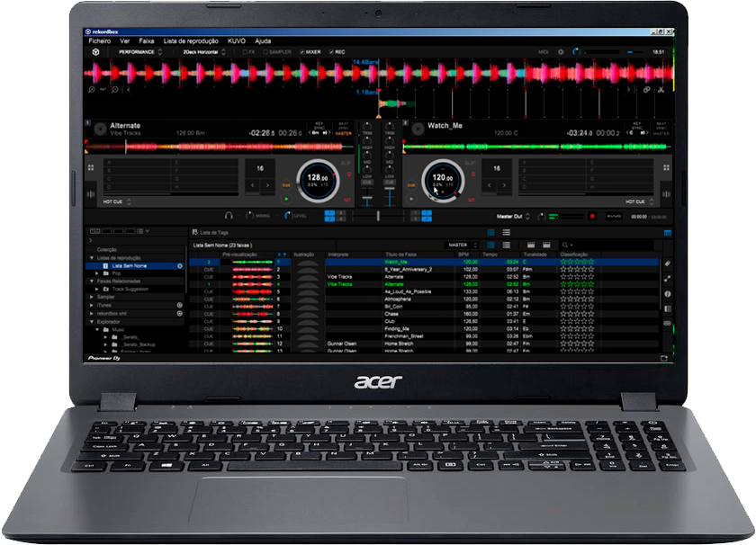
Task: Open the Faixa menu
Action: (x=147, y=41)
